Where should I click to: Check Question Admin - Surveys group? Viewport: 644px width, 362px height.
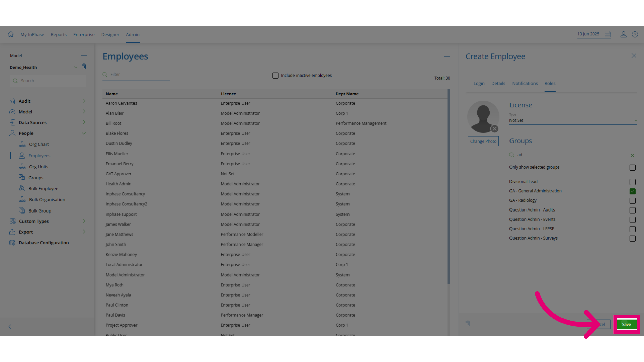[632, 239]
